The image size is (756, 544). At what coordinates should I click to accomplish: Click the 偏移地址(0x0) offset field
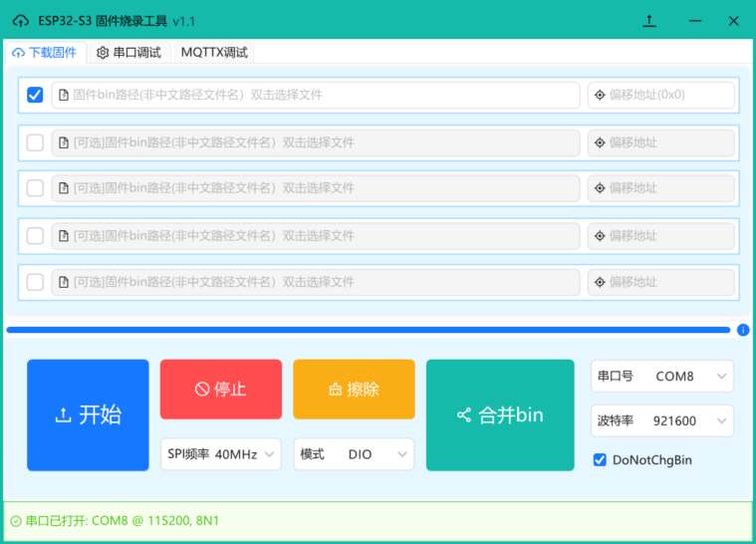[x=661, y=95]
